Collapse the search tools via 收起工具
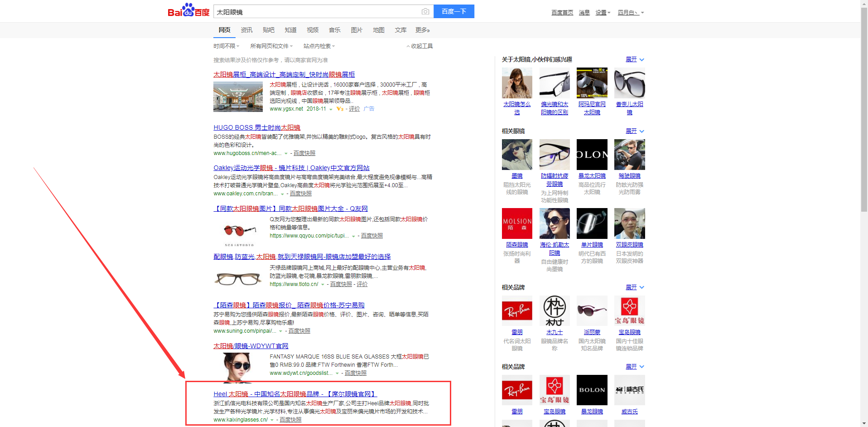This screenshot has width=868, height=427. (420, 46)
